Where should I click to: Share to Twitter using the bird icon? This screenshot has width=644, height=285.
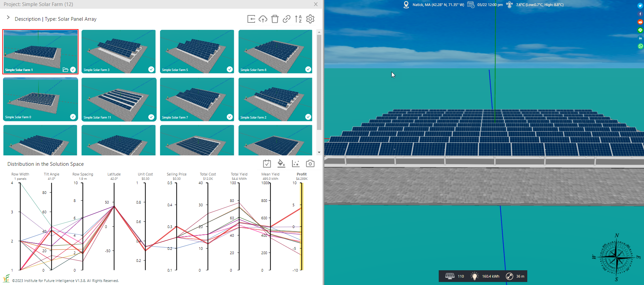point(640,6)
